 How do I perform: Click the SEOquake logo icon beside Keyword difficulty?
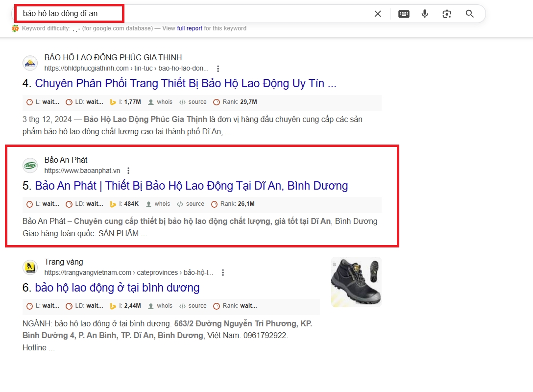coord(15,28)
